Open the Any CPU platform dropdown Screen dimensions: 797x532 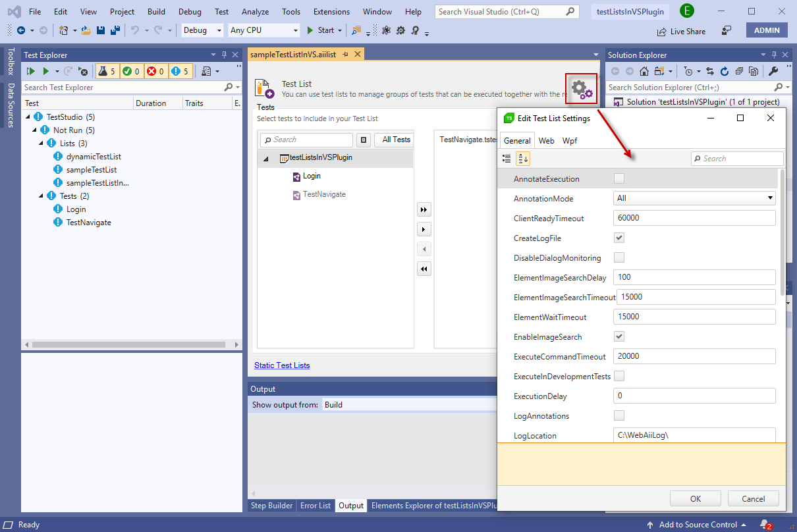point(263,30)
